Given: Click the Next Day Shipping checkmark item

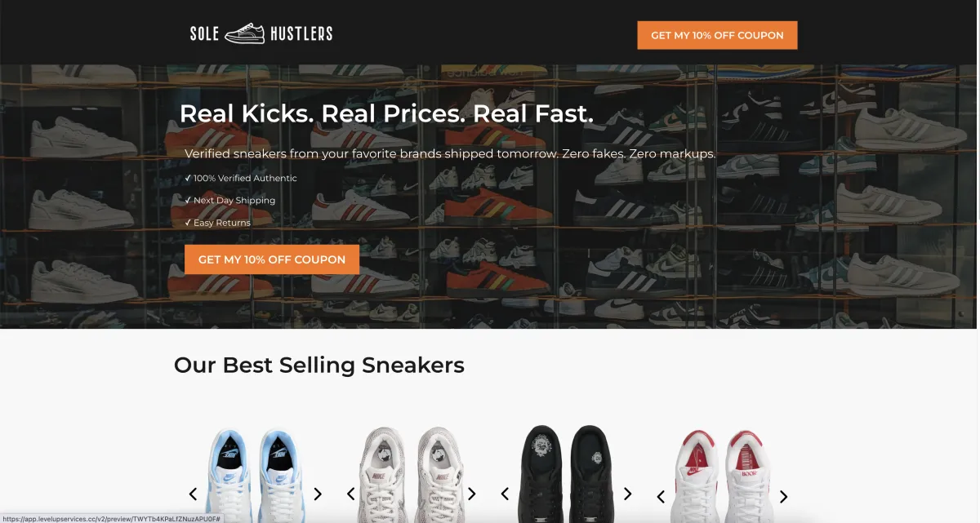Looking at the screenshot, I should click(x=230, y=200).
